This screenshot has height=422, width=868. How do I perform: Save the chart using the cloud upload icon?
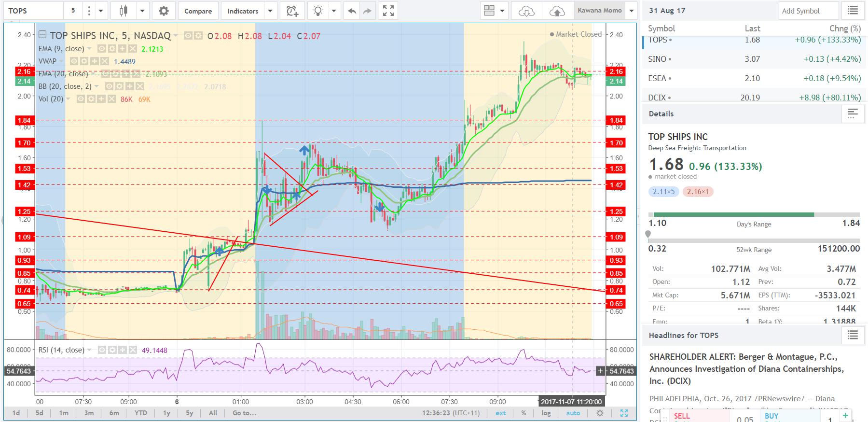coord(557,11)
